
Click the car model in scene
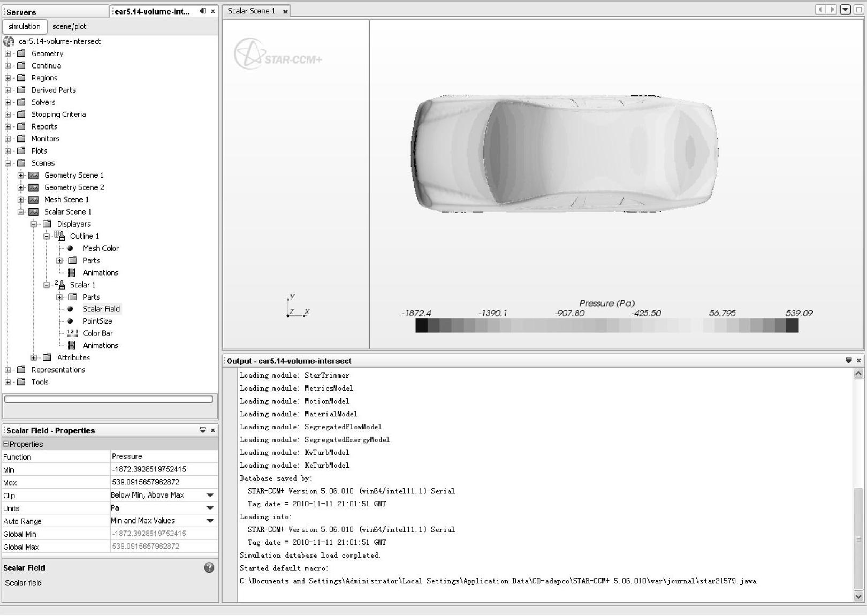tap(565, 153)
